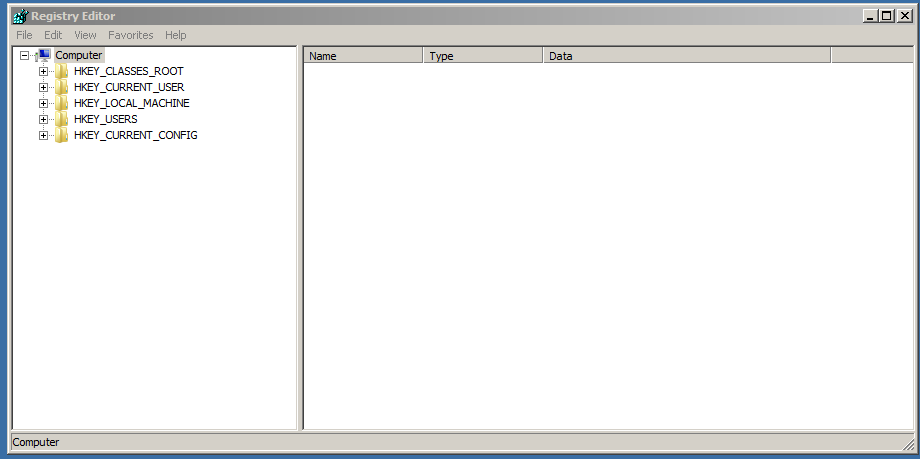Close the Registry Editor window

tap(903, 16)
